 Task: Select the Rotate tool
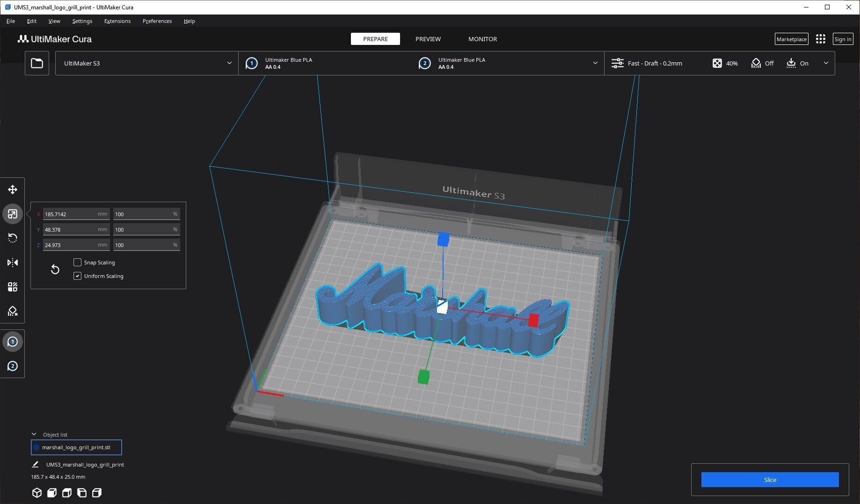[x=13, y=238]
